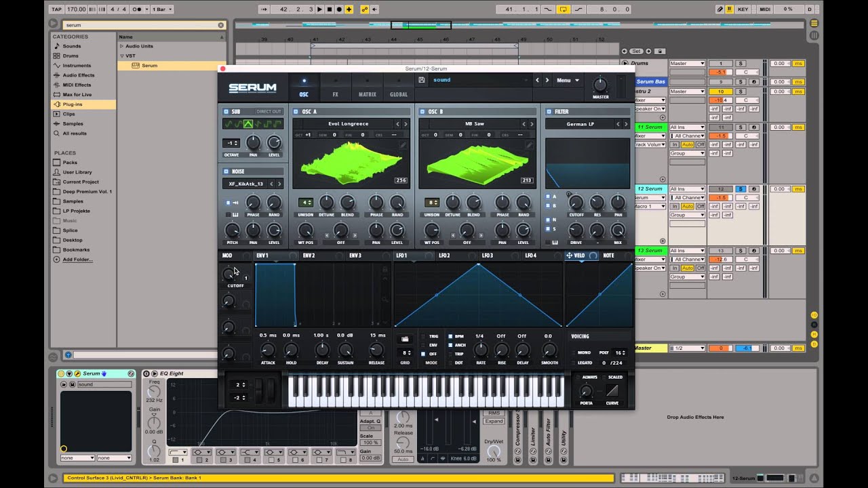
Task: Switch to Serum GLOBAL tab
Action: pyautogui.click(x=399, y=89)
